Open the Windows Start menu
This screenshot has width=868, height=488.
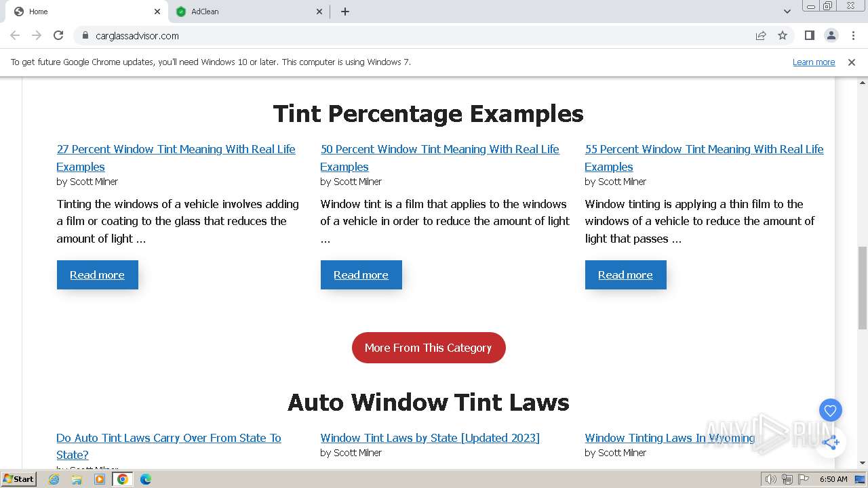click(x=18, y=479)
